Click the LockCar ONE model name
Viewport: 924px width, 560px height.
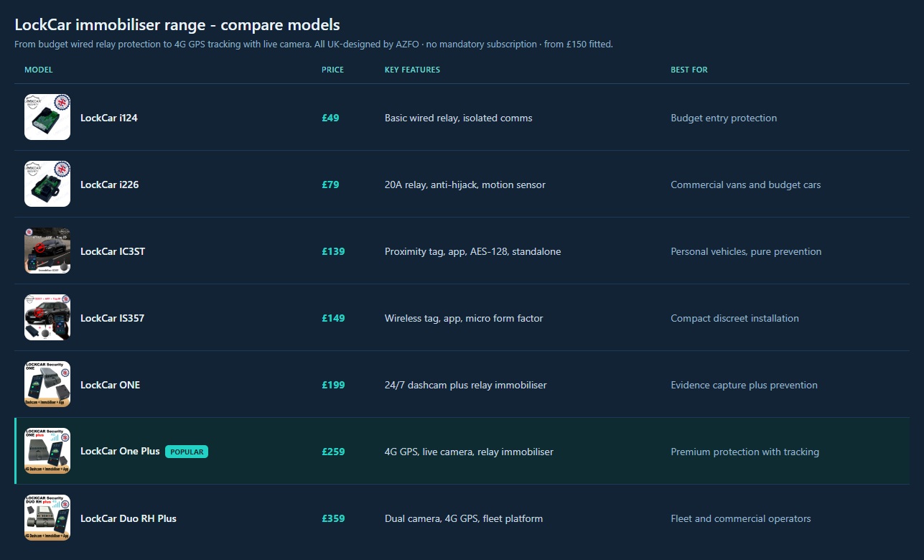111,385
